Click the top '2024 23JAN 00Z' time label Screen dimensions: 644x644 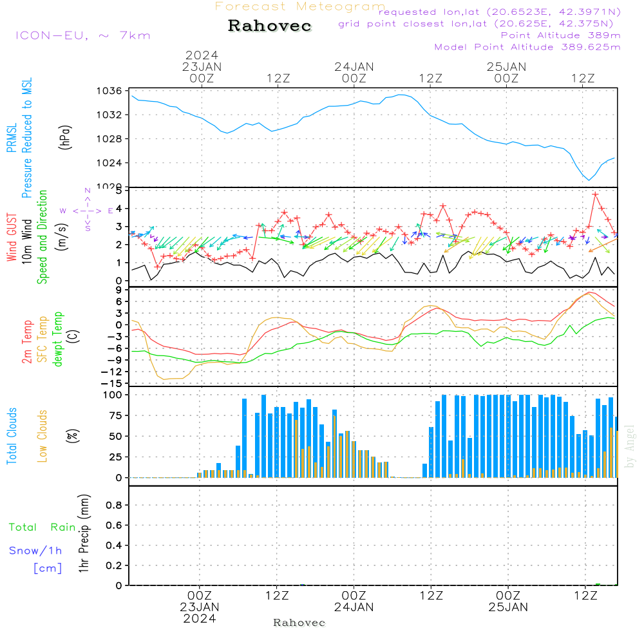202,66
